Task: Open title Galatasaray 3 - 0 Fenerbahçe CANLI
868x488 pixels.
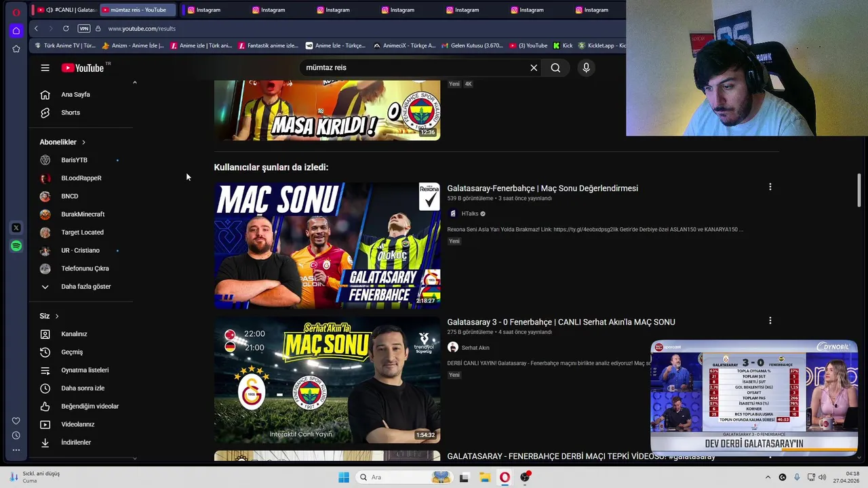Action: (x=561, y=322)
